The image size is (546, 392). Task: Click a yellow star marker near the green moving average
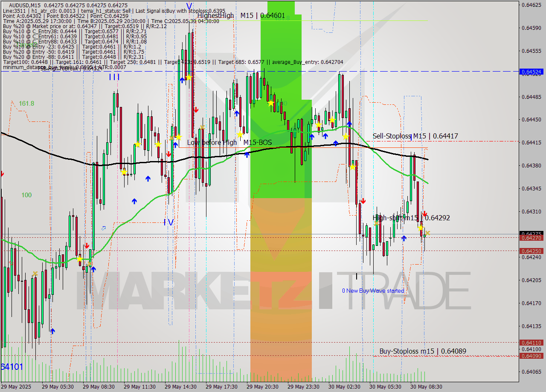(79, 259)
